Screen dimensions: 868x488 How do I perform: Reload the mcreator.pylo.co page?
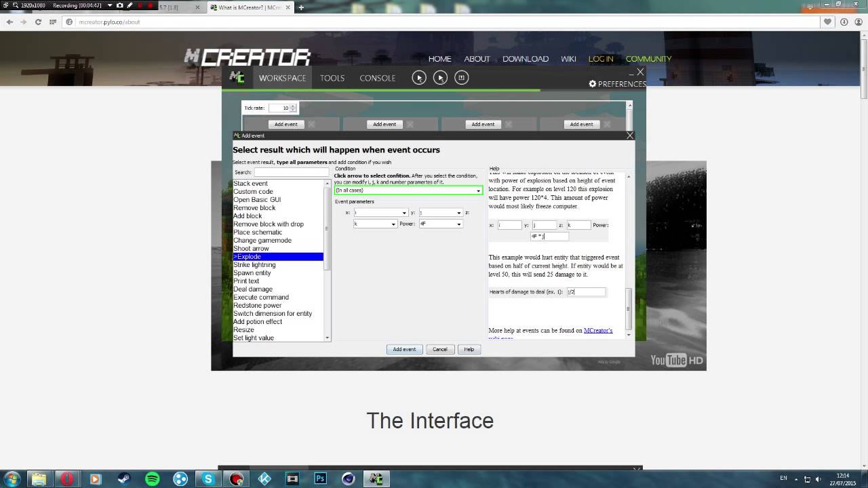point(38,22)
